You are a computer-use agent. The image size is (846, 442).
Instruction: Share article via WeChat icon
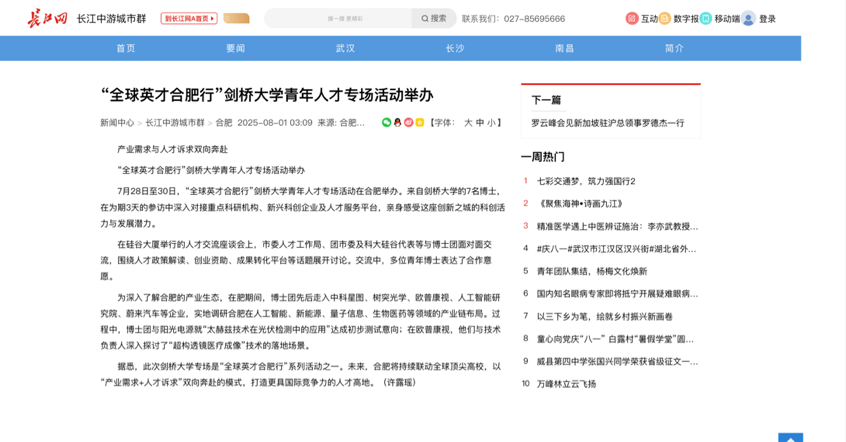tap(386, 123)
